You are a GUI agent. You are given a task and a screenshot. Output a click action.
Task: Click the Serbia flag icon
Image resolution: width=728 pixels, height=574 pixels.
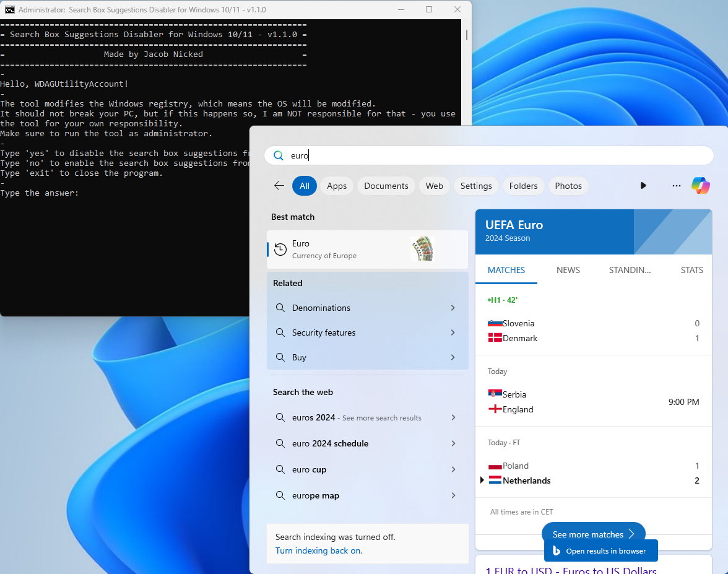tap(495, 394)
